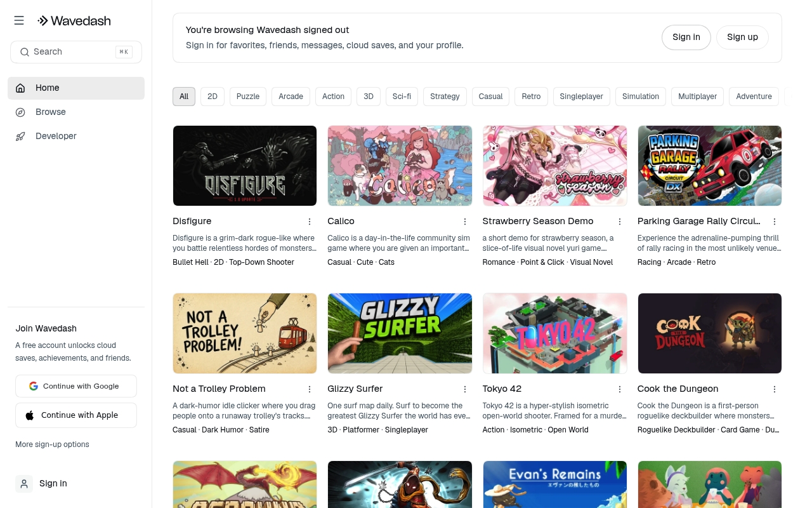Filter games by Action

click(x=333, y=97)
